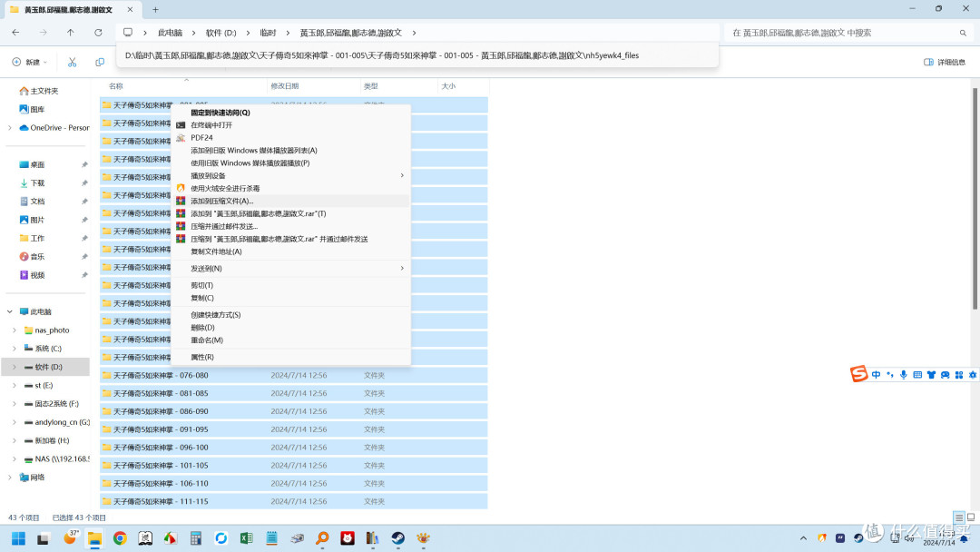Open Videos quick access folder

(32, 274)
